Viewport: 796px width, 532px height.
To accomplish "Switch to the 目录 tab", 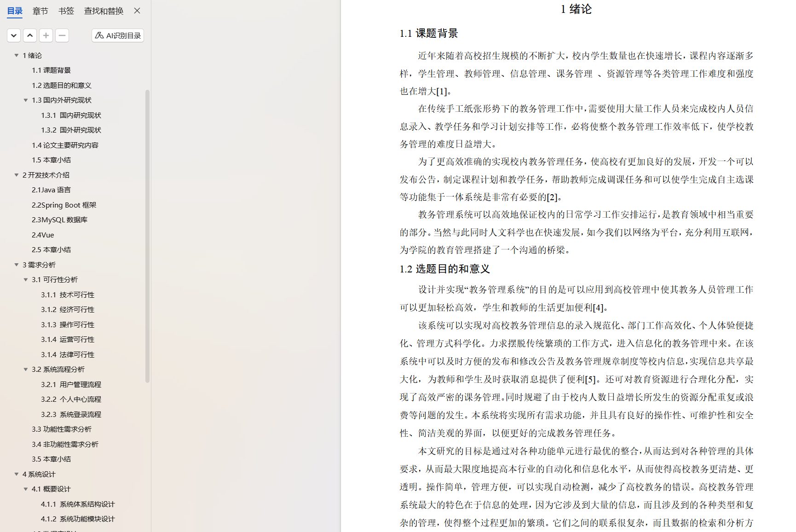I will 15,11.
